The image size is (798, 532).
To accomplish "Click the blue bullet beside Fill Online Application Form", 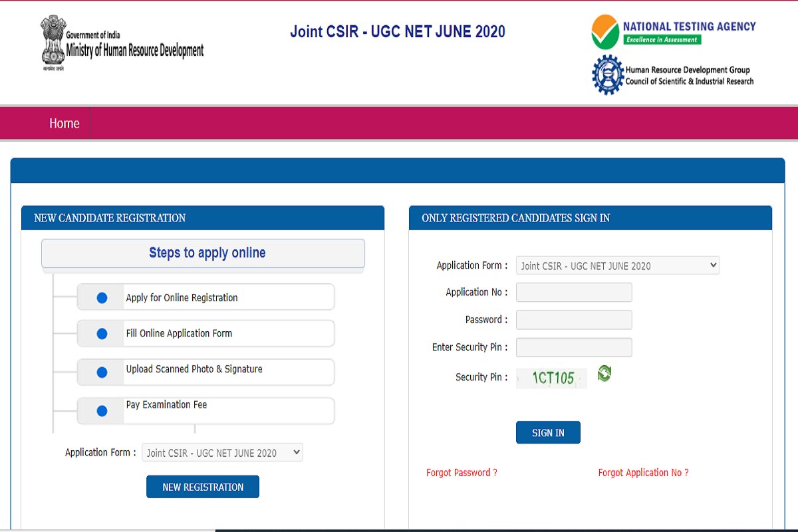I will (102, 334).
